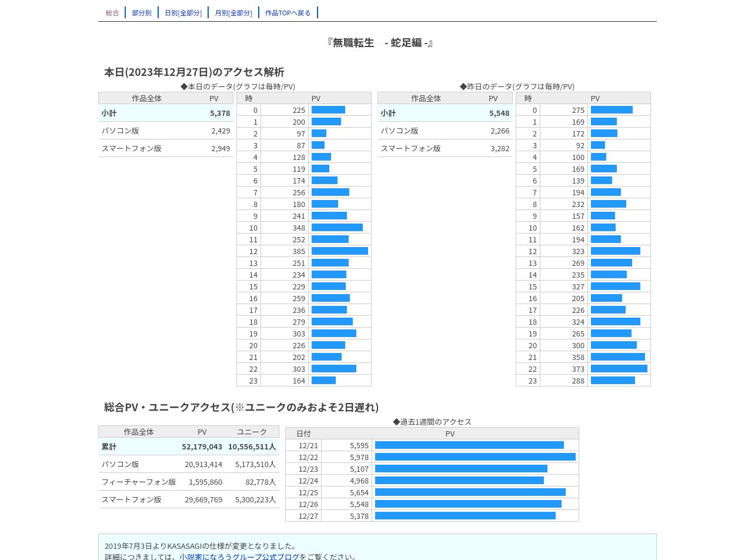Open 小説家になろうグループ公式ブログ link
This screenshot has height=560, width=755.
point(239,556)
